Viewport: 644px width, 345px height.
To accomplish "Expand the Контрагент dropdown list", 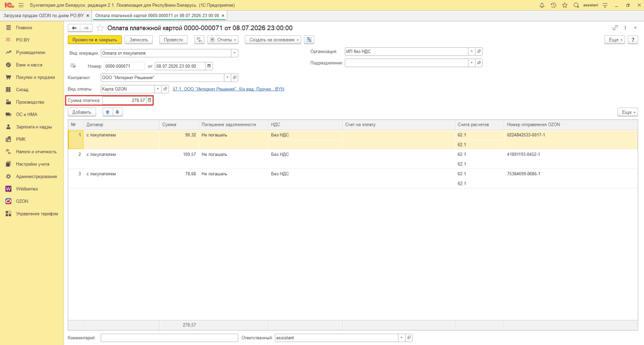I will (227, 77).
